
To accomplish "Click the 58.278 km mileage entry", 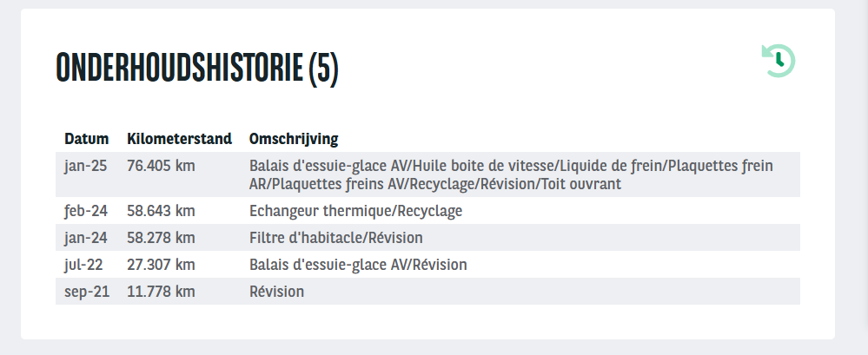I will click(161, 238).
